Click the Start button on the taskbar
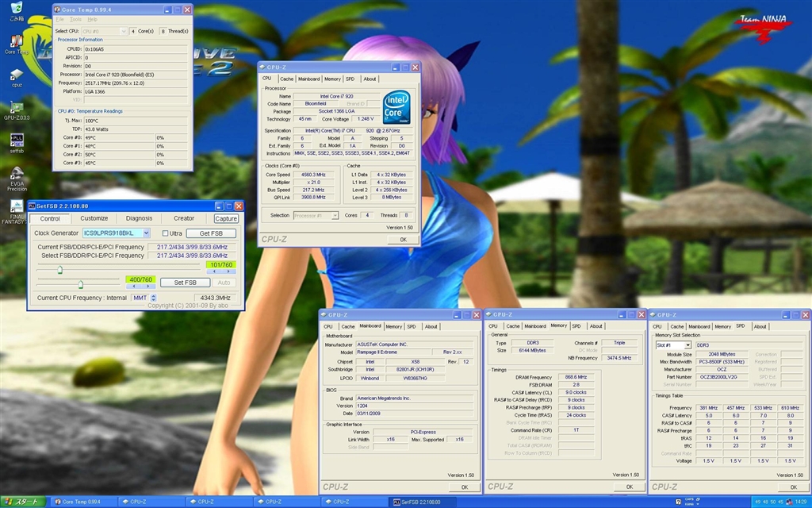This screenshot has height=508, width=812. click(x=22, y=502)
